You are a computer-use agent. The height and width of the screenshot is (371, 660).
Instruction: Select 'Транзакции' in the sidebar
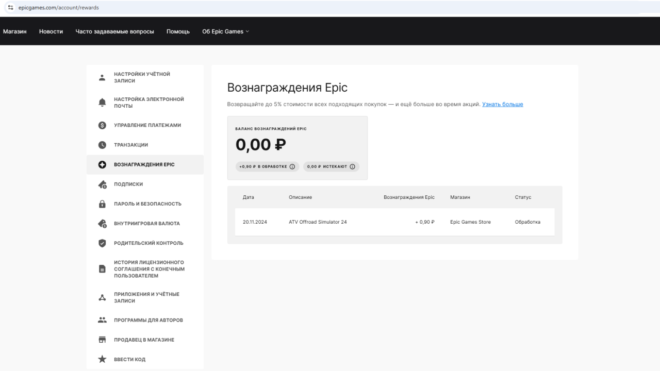[145, 145]
